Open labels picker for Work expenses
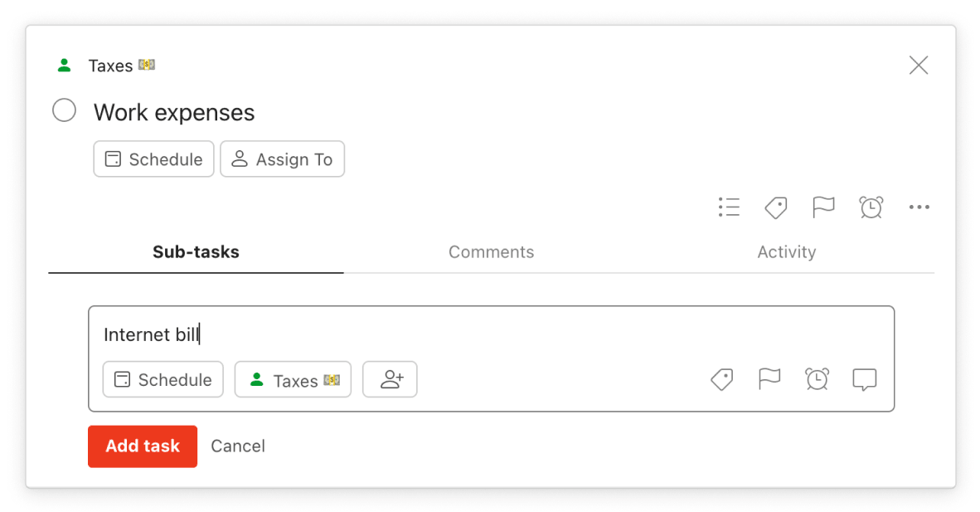The width and height of the screenshot is (980, 512). pos(776,207)
